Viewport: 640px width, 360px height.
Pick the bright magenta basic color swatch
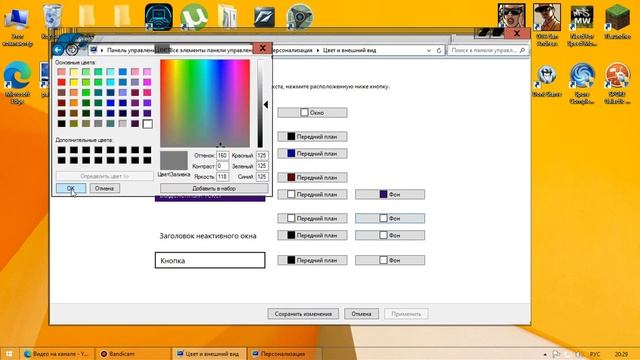click(147, 82)
